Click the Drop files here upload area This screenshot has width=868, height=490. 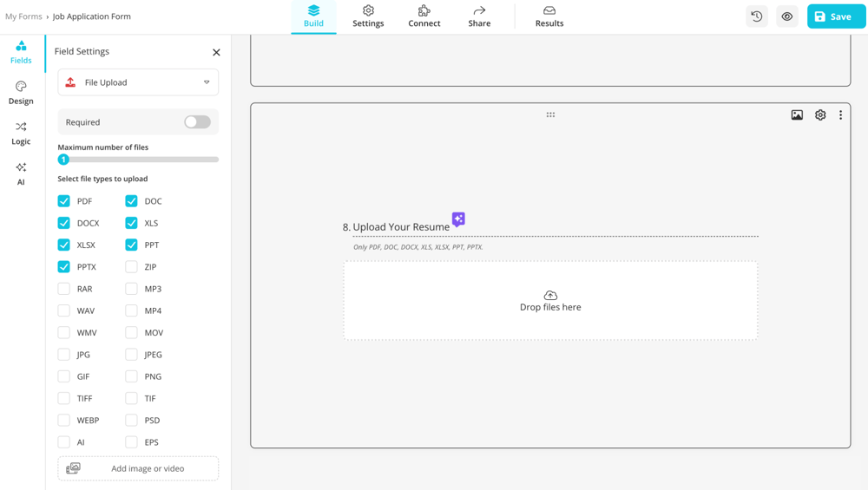pyautogui.click(x=550, y=301)
